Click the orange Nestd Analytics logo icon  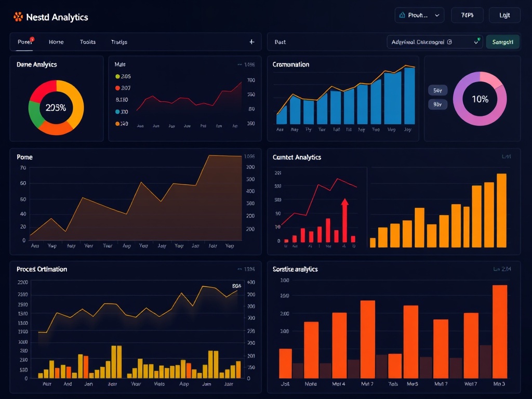point(18,17)
